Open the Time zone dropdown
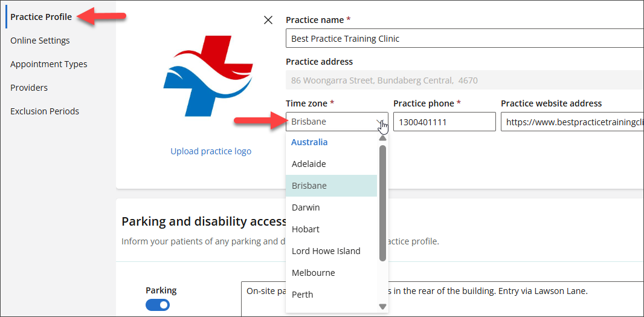The width and height of the screenshot is (644, 317). point(336,122)
